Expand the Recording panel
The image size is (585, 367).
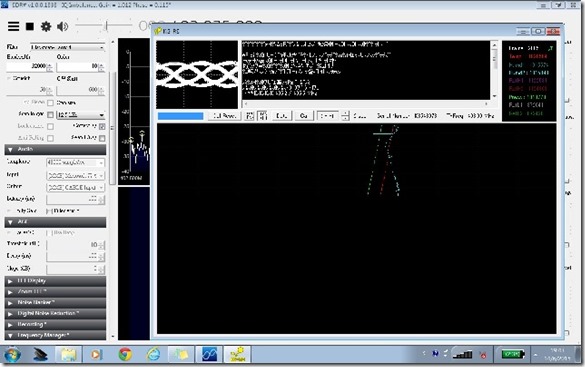coord(55,324)
